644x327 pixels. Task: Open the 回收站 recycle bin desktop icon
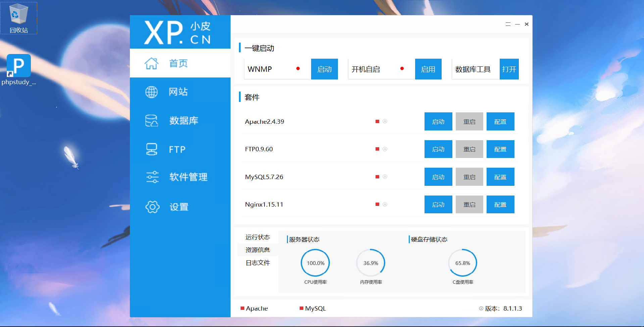(x=19, y=18)
